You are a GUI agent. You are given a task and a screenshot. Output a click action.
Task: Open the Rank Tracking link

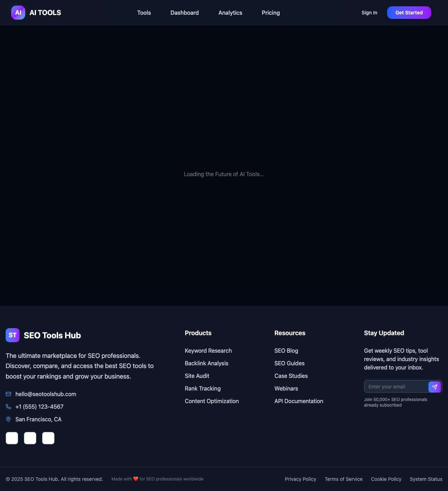point(203,388)
